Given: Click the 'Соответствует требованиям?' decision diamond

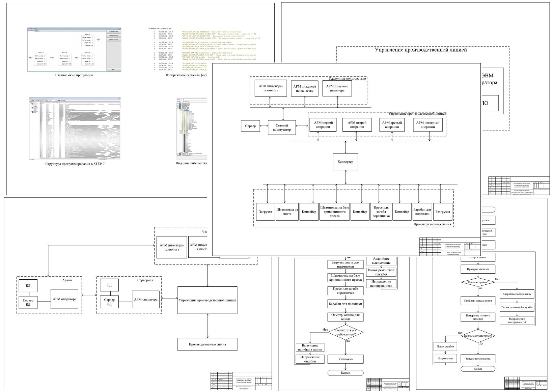Looking at the screenshot, I should click(x=345, y=332).
